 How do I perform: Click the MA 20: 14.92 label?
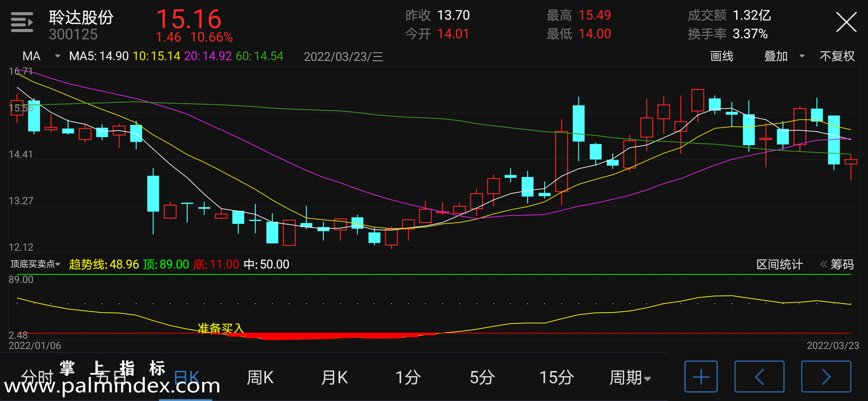[x=208, y=56]
